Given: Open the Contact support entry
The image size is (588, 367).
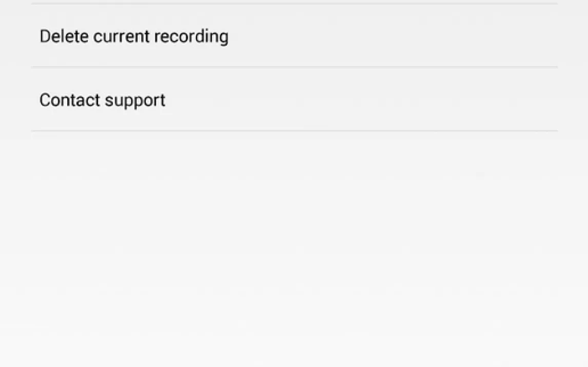Looking at the screenshot, I should 103,100.
